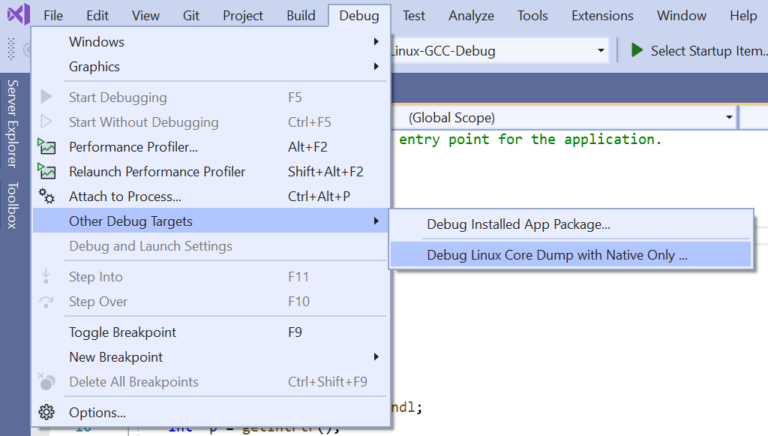Click the Options gear icon

[x=46, y=412]
